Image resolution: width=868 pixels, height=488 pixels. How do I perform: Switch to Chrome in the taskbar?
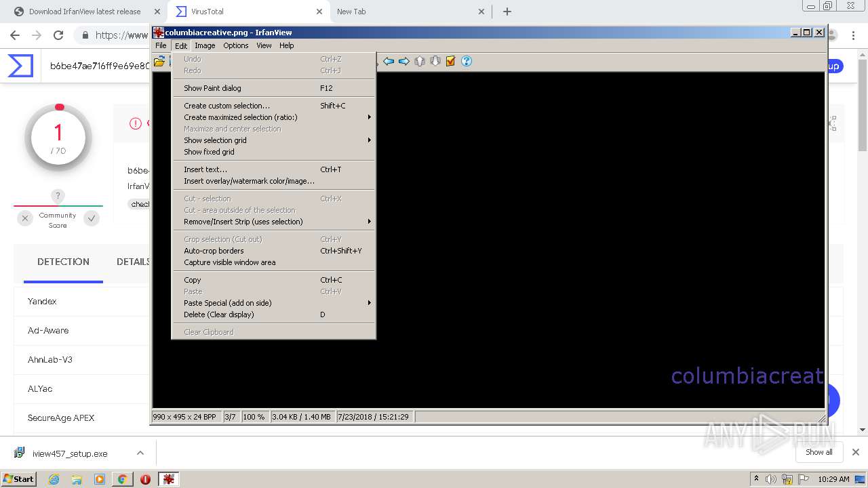[x=122, y=479]
